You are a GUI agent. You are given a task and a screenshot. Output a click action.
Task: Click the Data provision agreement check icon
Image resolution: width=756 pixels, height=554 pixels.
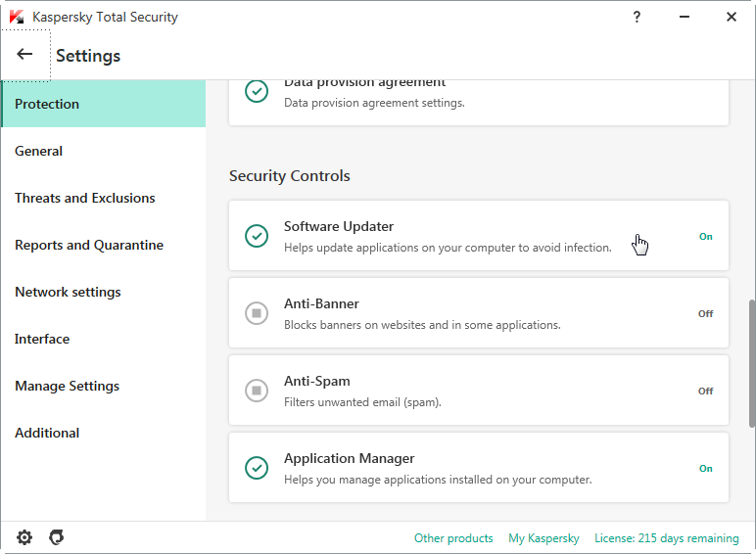point(257,92)
